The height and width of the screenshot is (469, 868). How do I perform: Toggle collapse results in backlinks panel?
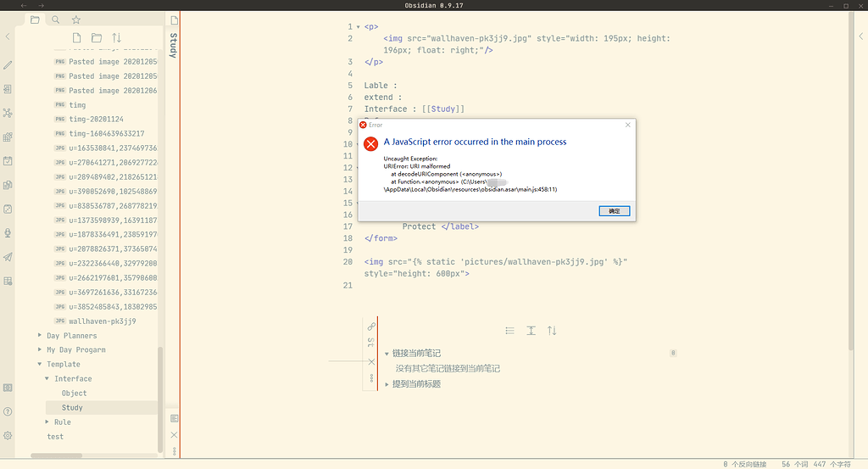[509, 331]
